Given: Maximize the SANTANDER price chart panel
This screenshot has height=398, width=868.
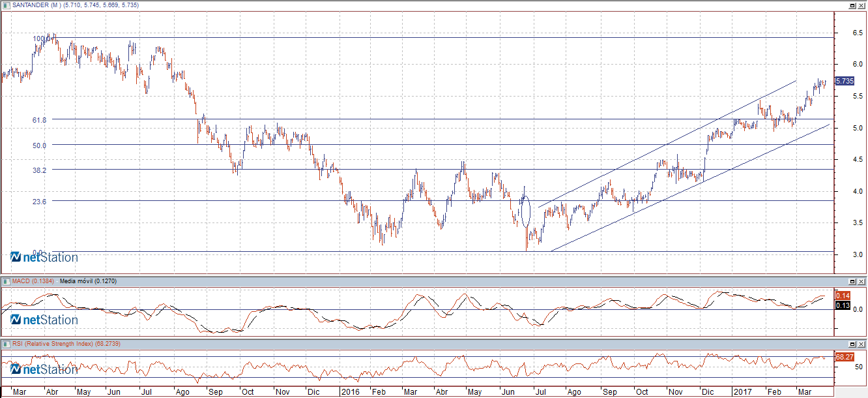Looking at the screenshot, I should click(852, 5).
